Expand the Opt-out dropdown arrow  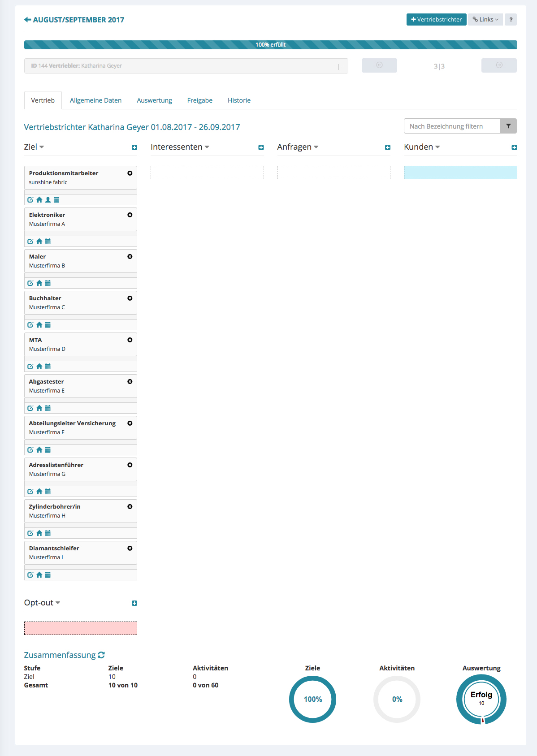[x=58, y=603]
